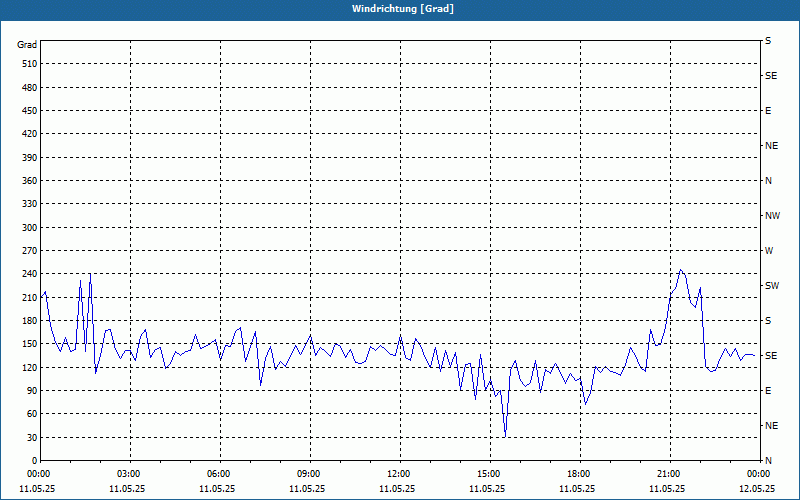The image size is (800, 500).
Task: Select the 510 degree axis label
Action: pyautogui.click(x=30, y=64)
